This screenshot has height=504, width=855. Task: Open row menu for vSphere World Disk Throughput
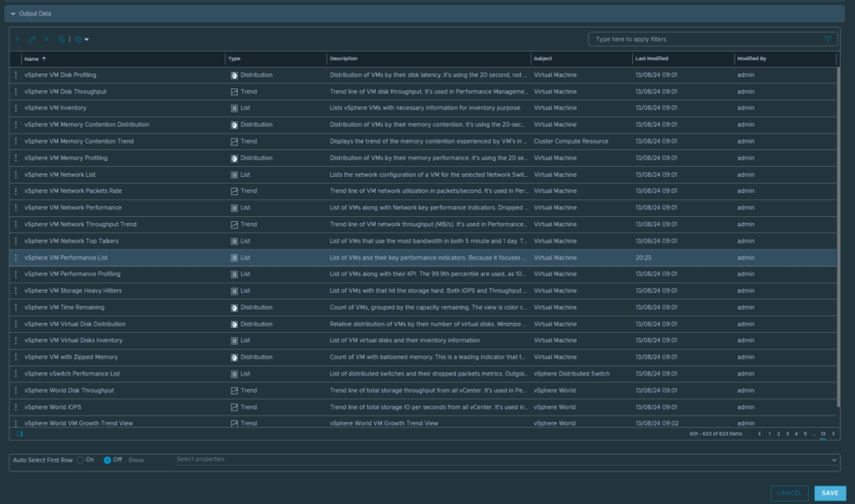(16, 391)
